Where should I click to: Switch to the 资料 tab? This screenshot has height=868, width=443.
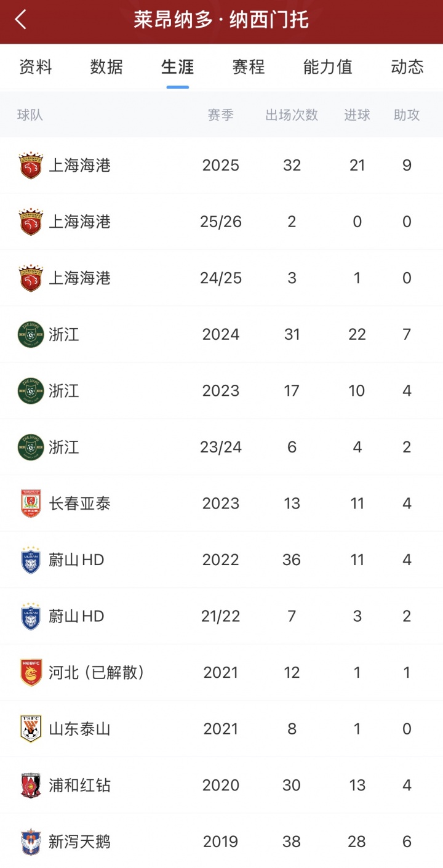click(x=36, y=66)
